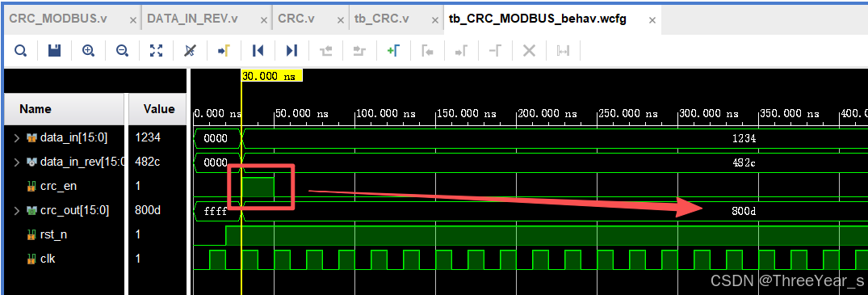Select the next transition icon
The image size is (868, 295).
[x=360, y=51]
